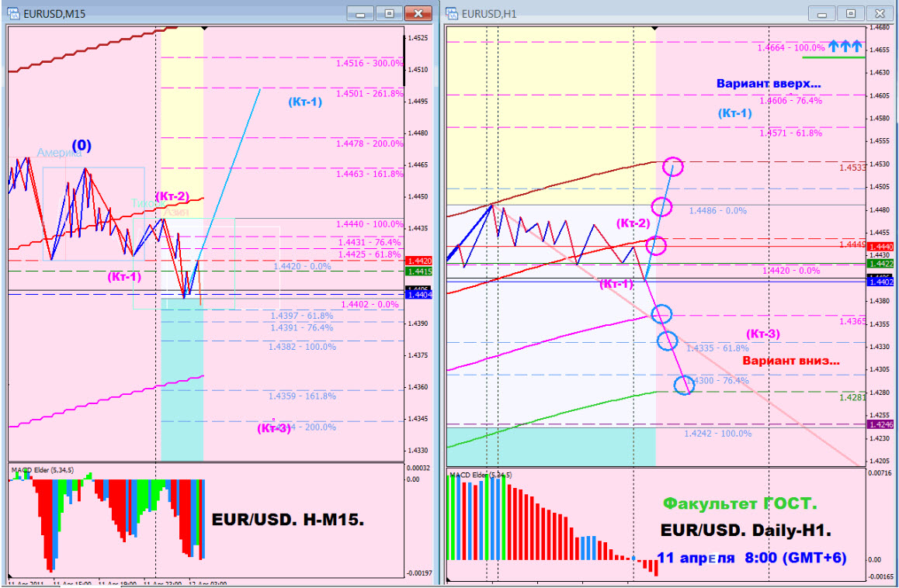Click the blue 1.4404 price tag on M15
Image resolution: width=899 pixels, height=588 pixels.
coord(419,295)
